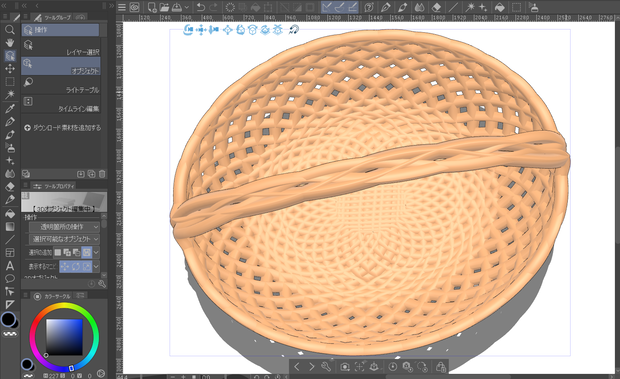Pick the Eyedropper tool in the toolbox

9,108
